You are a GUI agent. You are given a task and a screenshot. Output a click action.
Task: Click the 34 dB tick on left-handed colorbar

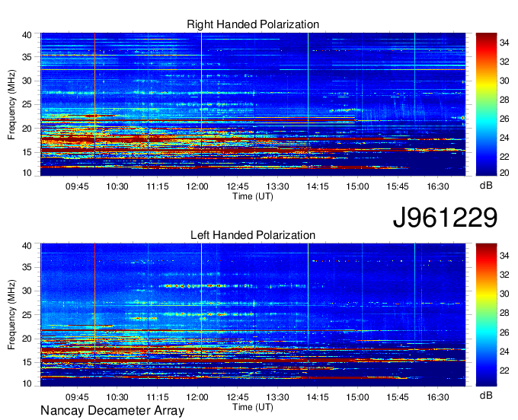pos(504,256)
